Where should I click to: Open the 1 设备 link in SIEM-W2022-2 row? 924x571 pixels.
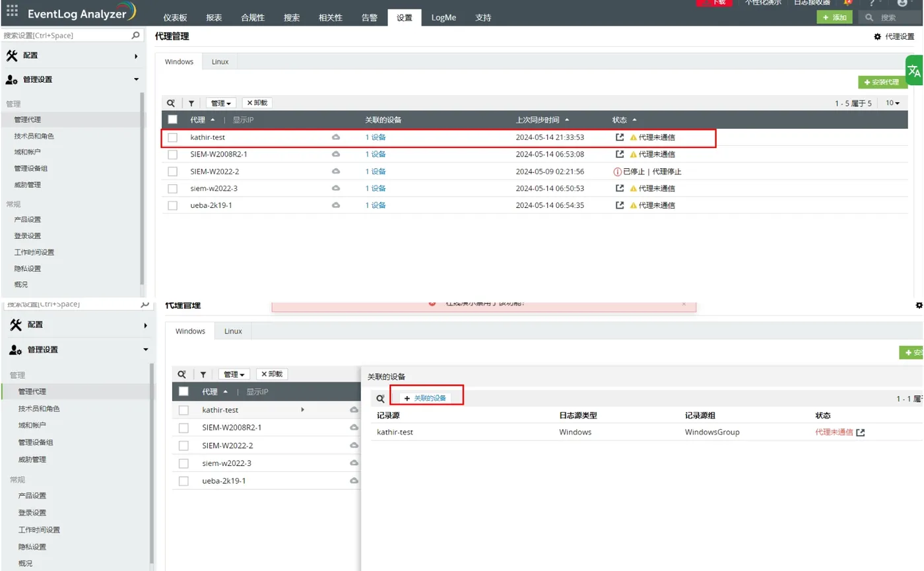click(376, 172)
